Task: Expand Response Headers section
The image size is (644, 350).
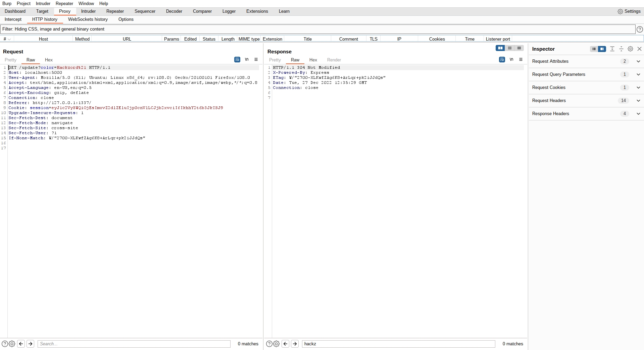Action: (x=638, y=114)
